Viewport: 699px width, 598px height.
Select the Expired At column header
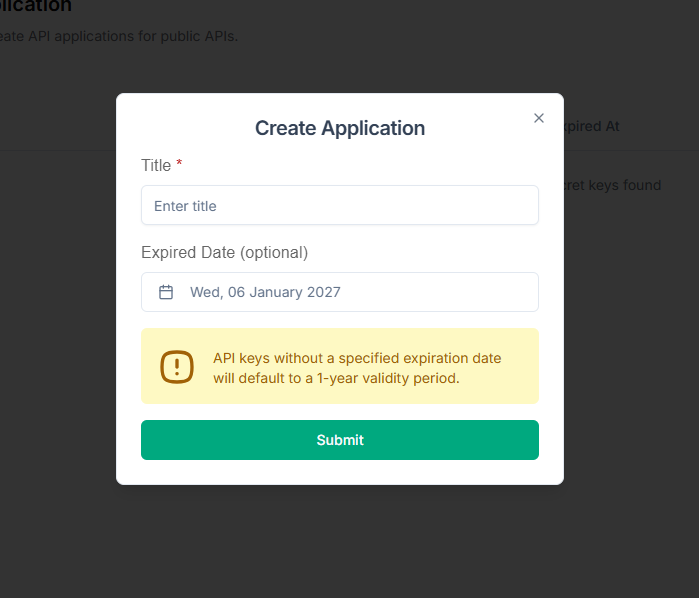click(x=591, y=126)
